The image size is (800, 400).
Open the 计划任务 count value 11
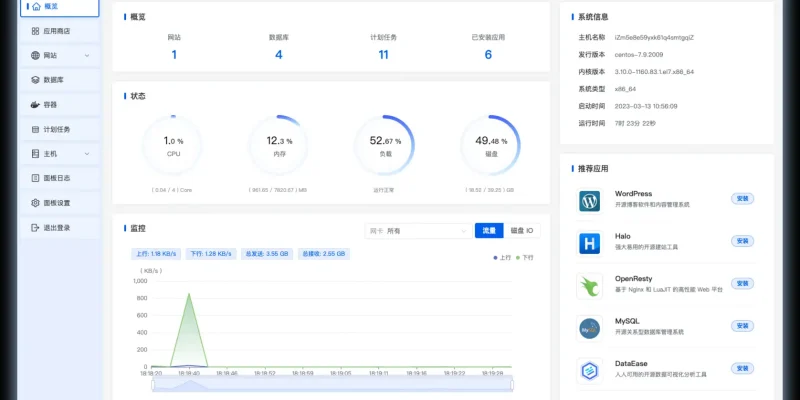click(x=383, y=55)
